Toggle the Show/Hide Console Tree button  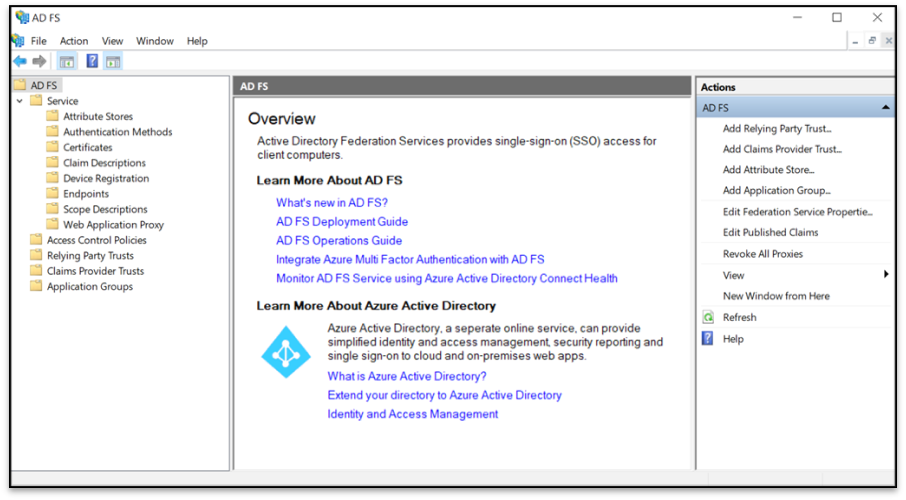click(x=67, y=62)
